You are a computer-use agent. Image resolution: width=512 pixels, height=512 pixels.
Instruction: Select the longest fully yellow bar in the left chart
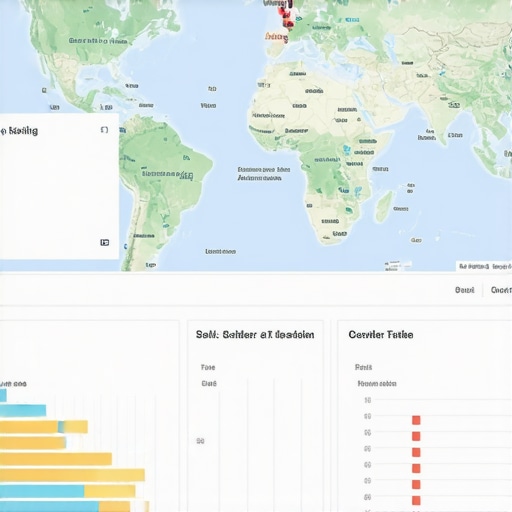click(x=72, y=475)
